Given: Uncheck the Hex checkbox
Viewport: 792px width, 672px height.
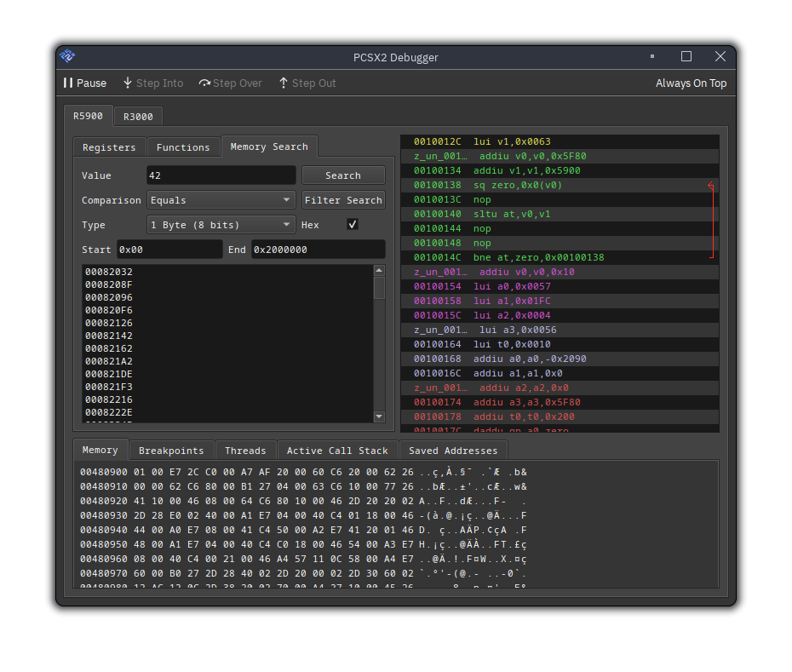Looking at the screenshot, I should pos(353,225).
